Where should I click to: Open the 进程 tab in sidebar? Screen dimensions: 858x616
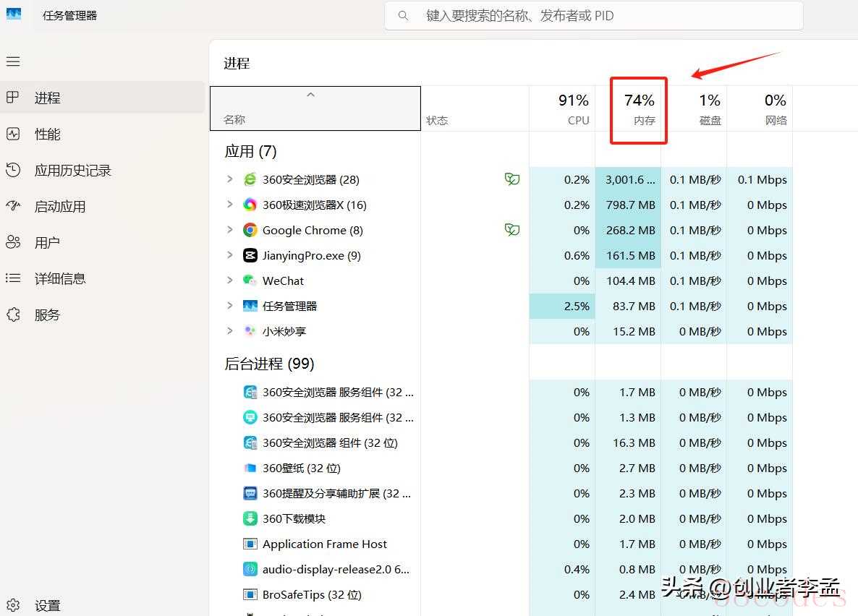click(x=103, y=98)
